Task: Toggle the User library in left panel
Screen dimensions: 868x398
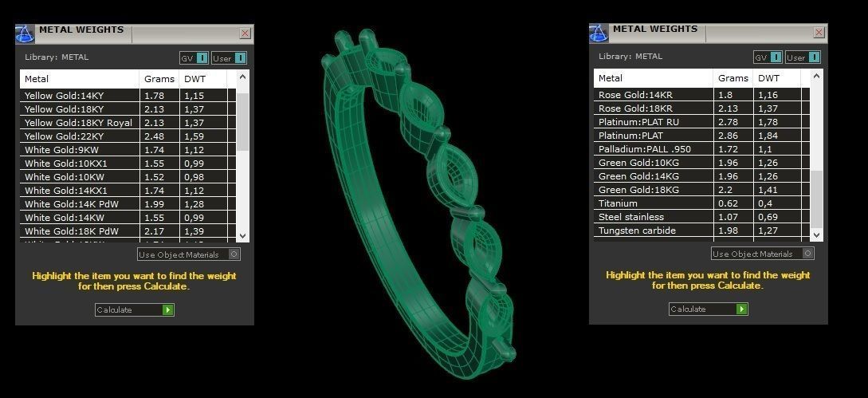Action: 230,57
